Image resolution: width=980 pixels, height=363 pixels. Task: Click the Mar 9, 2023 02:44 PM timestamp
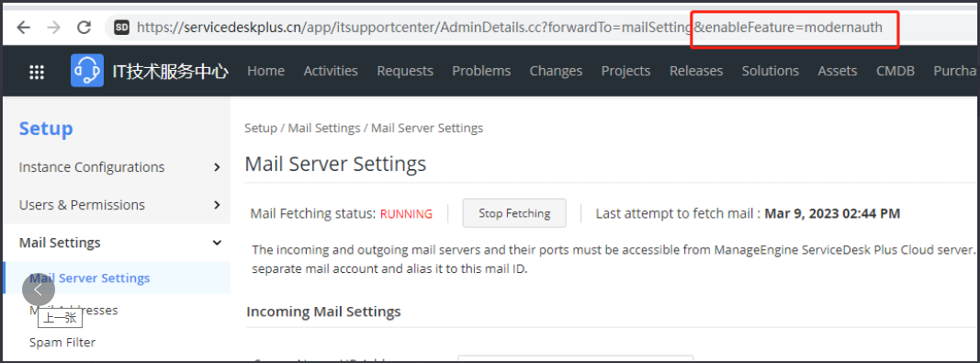832,213
